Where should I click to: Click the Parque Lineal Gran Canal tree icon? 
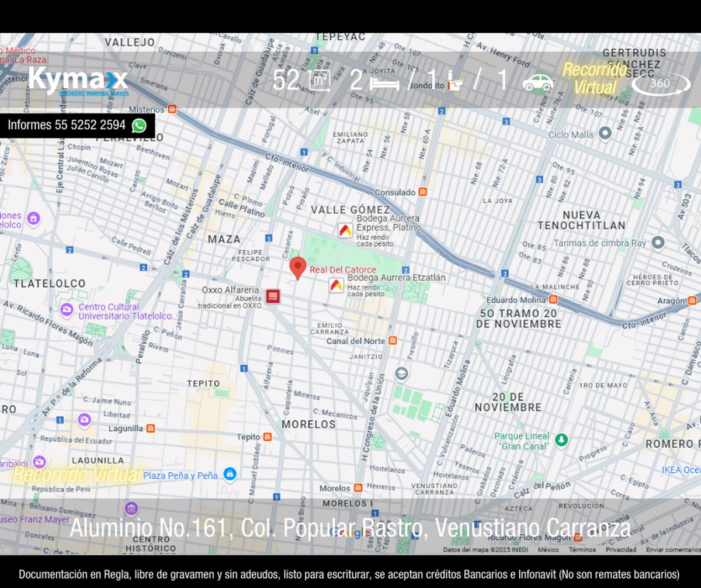coord(561,440)
